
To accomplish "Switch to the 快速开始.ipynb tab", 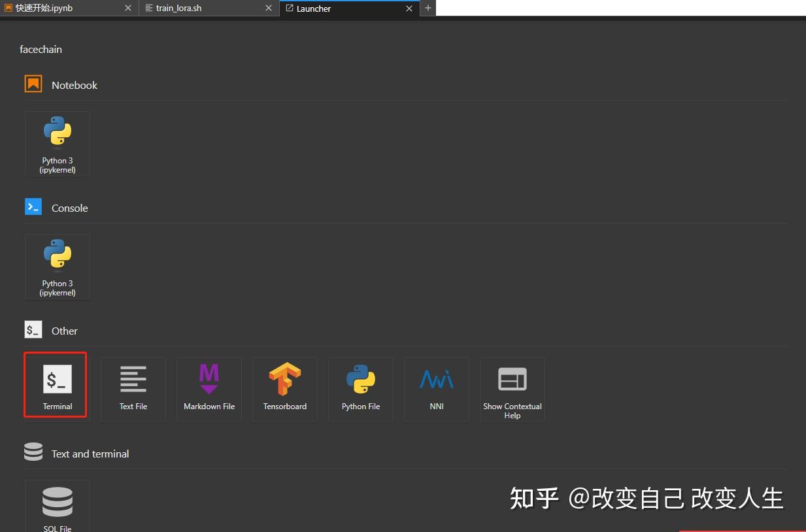I will point(62,8).
